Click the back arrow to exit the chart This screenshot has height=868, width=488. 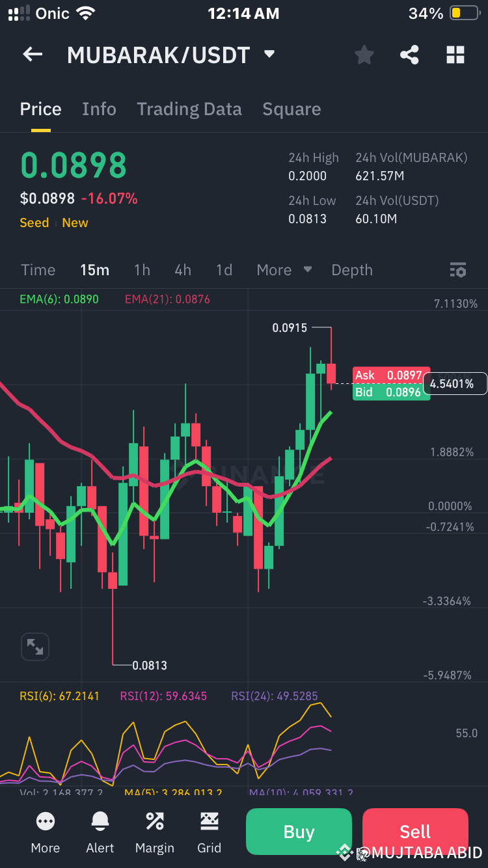(32, 55)
